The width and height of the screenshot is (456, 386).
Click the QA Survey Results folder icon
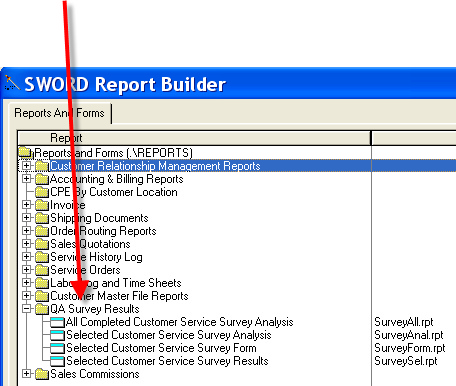tap(42, 309)
